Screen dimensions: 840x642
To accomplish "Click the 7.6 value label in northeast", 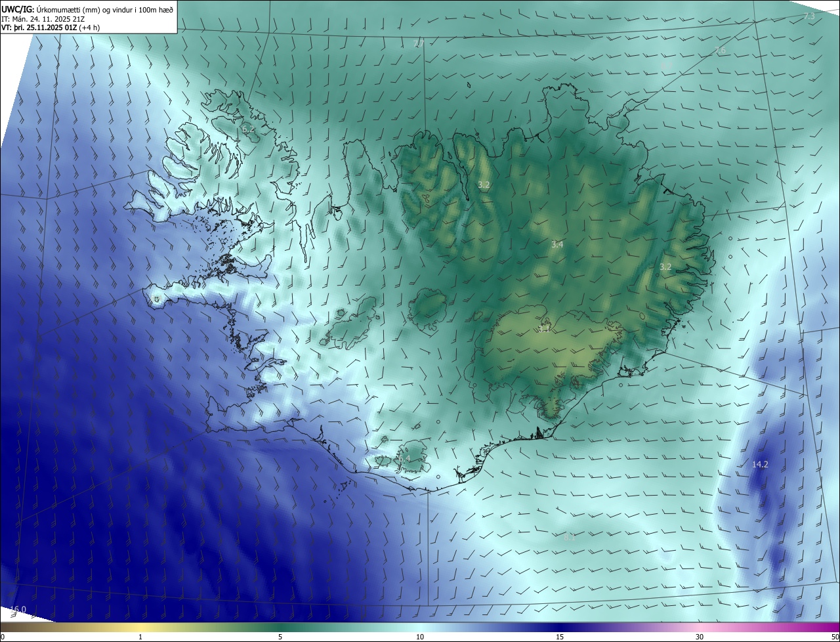I will 720,51.
